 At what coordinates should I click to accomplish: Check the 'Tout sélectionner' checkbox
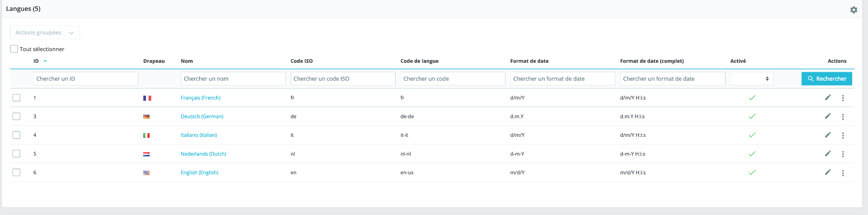pyautogui.click(x=14, y=49)
